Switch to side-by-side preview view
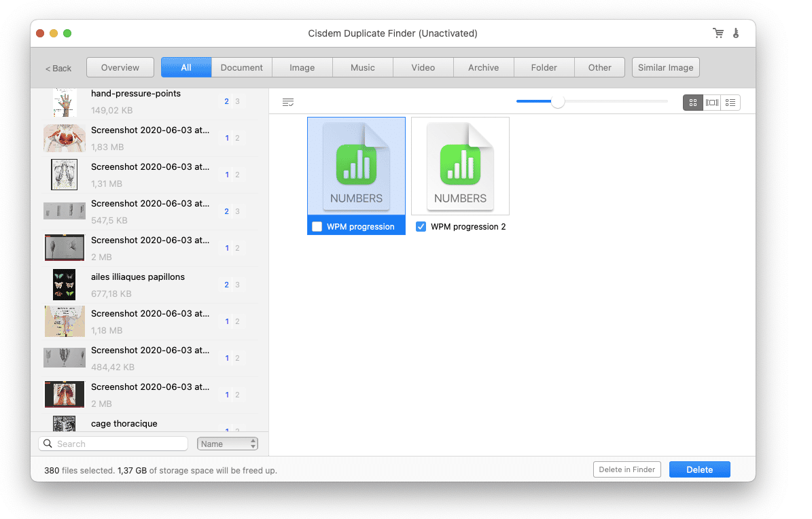Screen dimensions: 812x519 tap(711, 103)
